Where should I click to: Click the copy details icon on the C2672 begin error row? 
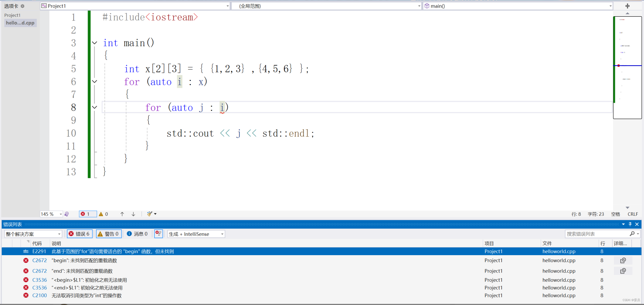point(623,260)
